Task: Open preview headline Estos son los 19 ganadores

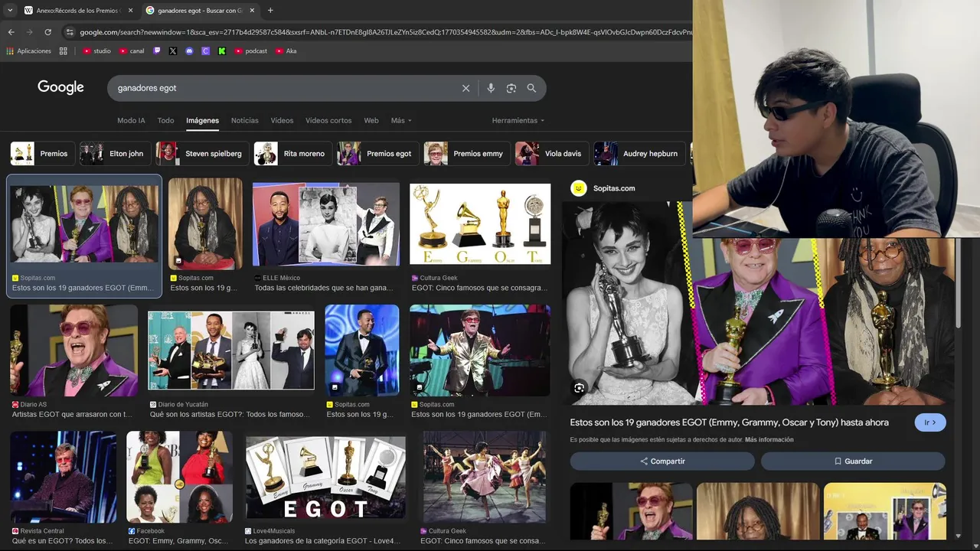Action: (x=729, y=422)
